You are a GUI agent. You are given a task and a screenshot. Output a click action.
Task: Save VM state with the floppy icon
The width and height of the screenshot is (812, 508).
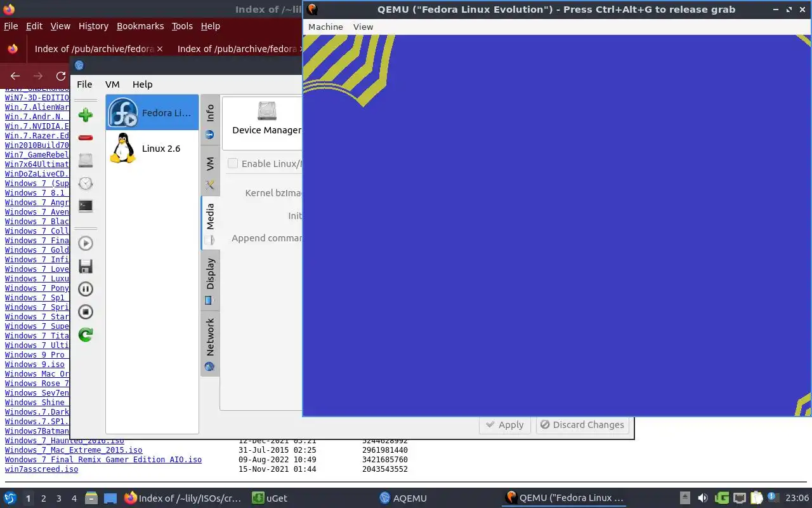(x=86, y=266)
